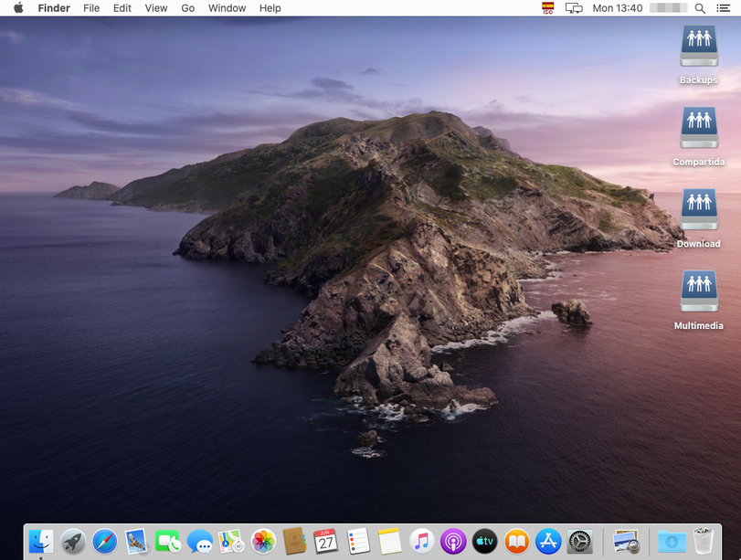Open the Window menu in menu bar

pos(227,8)
